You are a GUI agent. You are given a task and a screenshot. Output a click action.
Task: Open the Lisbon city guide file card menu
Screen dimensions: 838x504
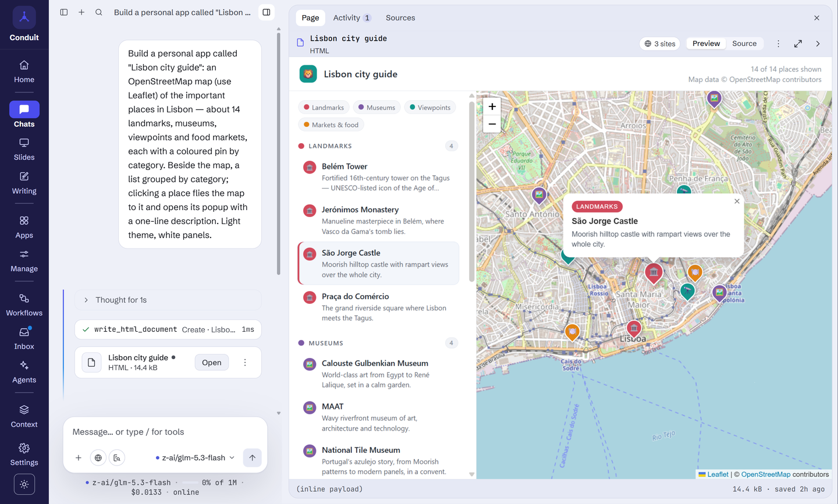(x=245, y=363)
